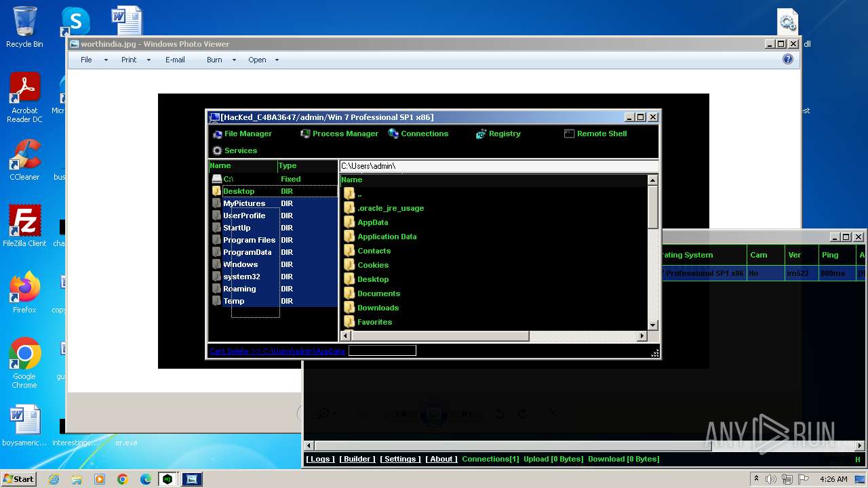868x488 pixels.
Task: Select the Contacts folder icon
Action: coord(349,251)
